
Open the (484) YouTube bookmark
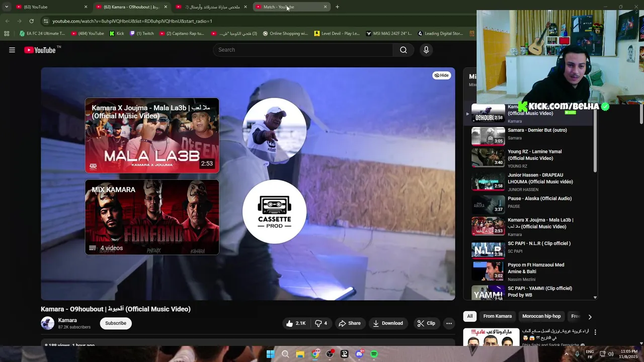tap(88, 34)
